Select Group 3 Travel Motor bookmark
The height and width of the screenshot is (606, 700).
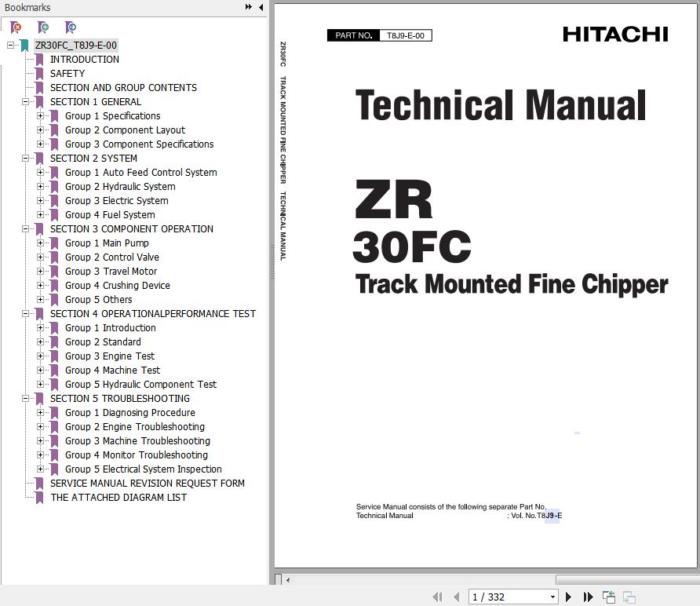[111, 272]
